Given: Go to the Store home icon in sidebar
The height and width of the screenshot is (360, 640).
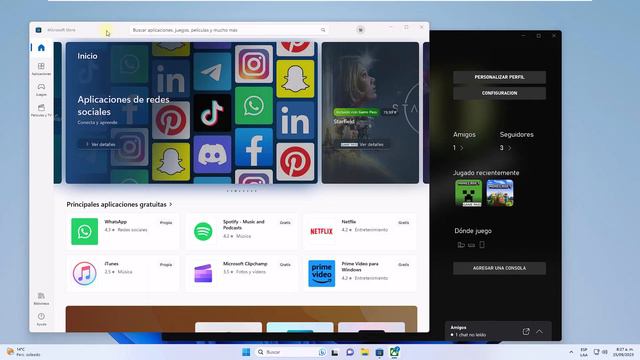Looking at the screenshot, I should pyautogui.click(x=41, y=48).
